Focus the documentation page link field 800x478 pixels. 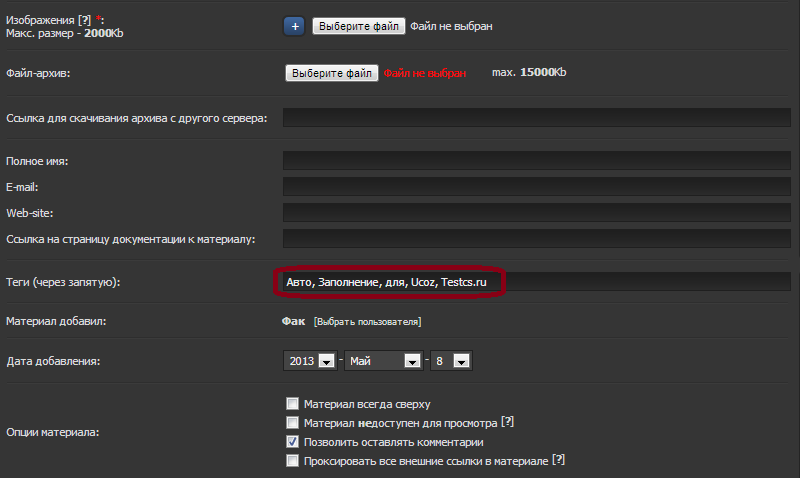pos(537,238)
